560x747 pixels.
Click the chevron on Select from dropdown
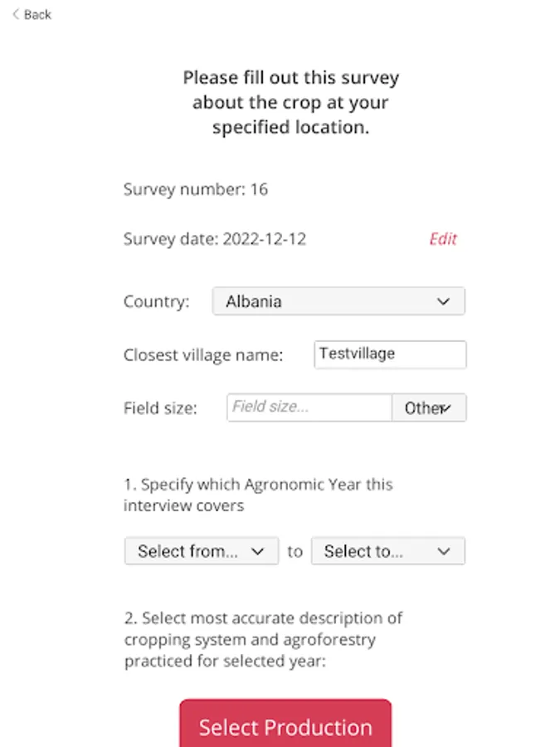(x=257, y=551)
